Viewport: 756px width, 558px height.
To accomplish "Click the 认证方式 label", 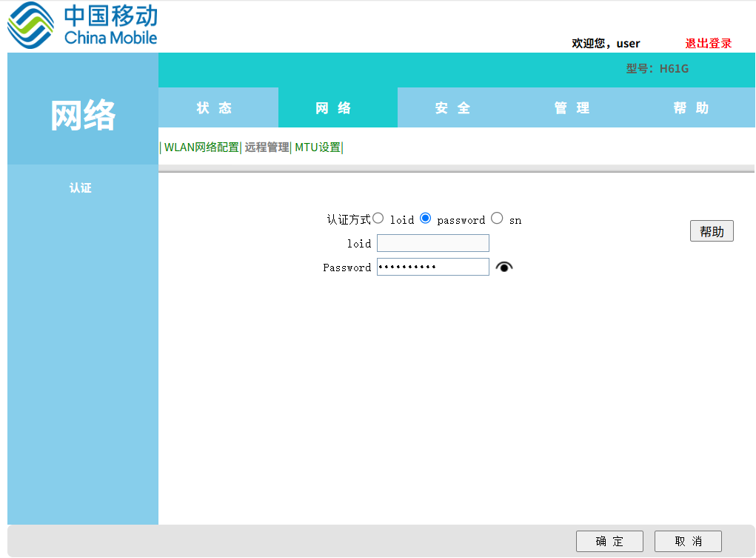I will tap(349, 219).
